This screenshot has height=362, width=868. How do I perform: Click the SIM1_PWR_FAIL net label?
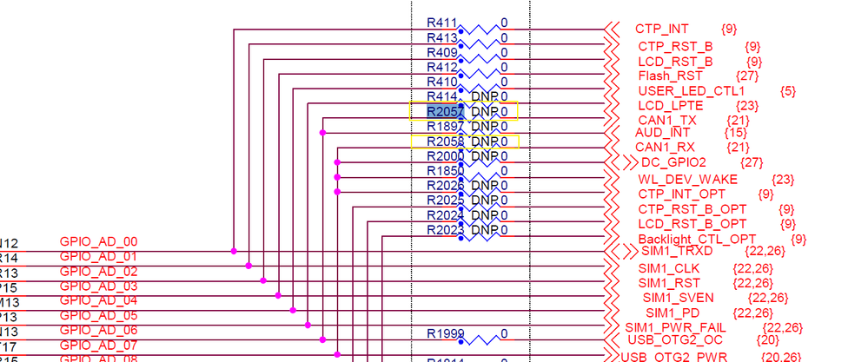675,327
